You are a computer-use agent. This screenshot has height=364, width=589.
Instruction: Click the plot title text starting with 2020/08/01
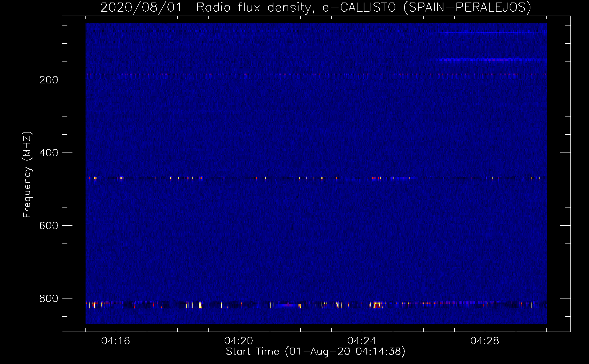coord(316,7)
